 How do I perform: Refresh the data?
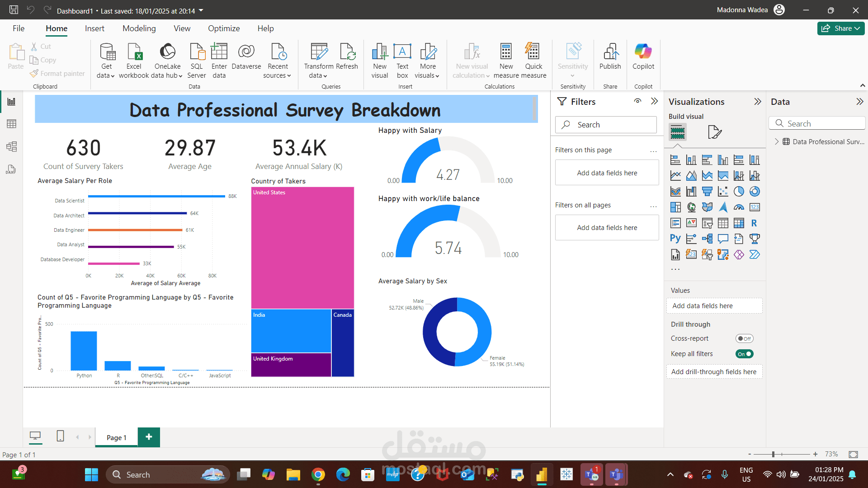[347, 56]
